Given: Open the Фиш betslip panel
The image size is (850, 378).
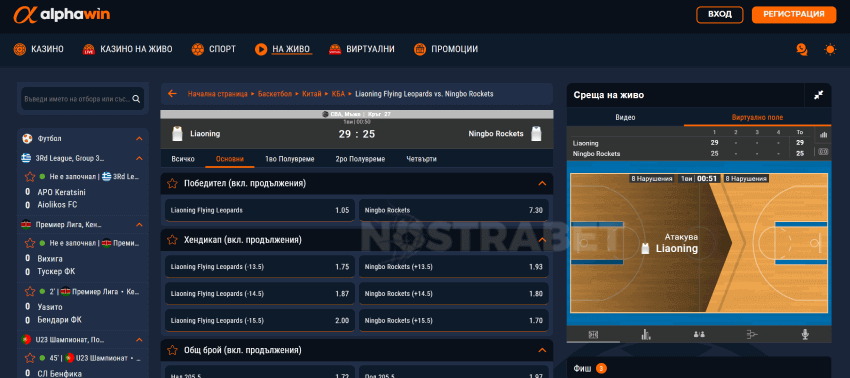Looking at the screenshot, I should pos(699,369).
